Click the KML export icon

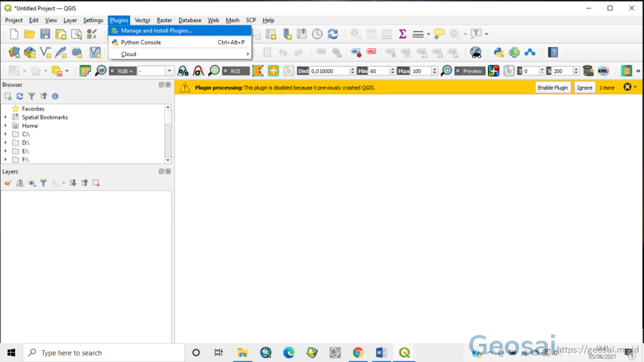click(603, 71)
